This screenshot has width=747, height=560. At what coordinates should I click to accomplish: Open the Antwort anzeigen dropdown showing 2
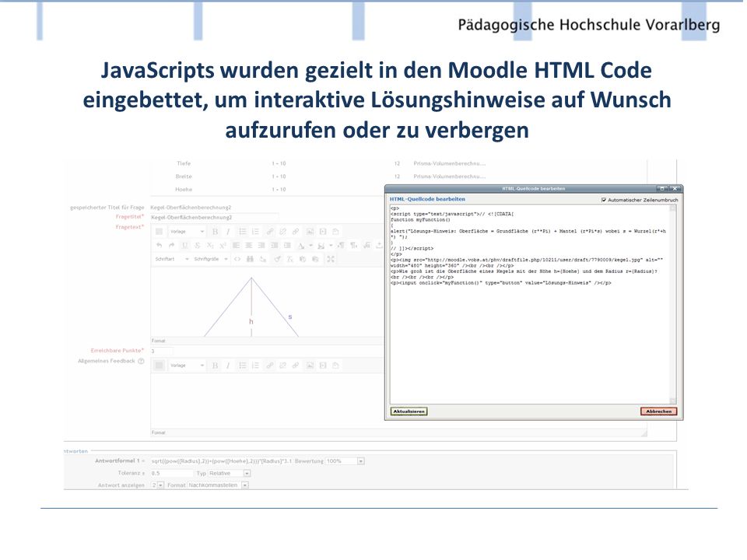(157, 485)
